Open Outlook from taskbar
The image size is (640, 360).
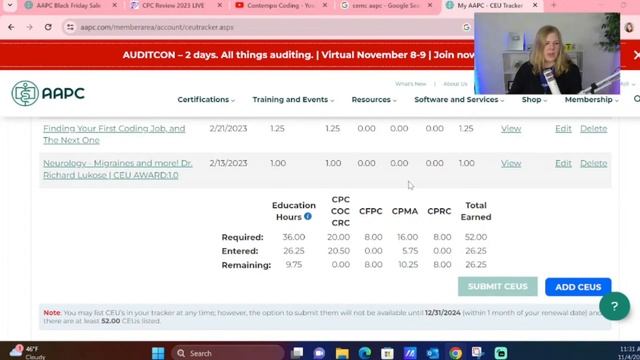coord(433,353)
